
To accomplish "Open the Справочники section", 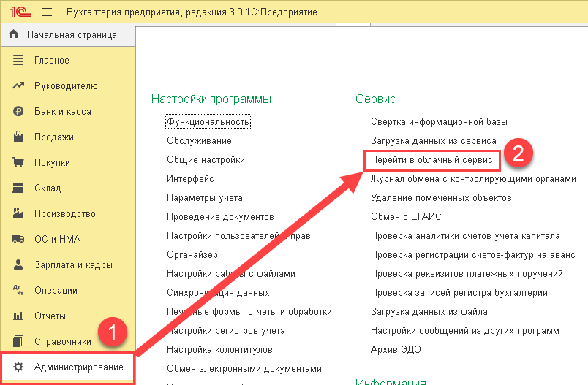I will (x=63, y=342).
